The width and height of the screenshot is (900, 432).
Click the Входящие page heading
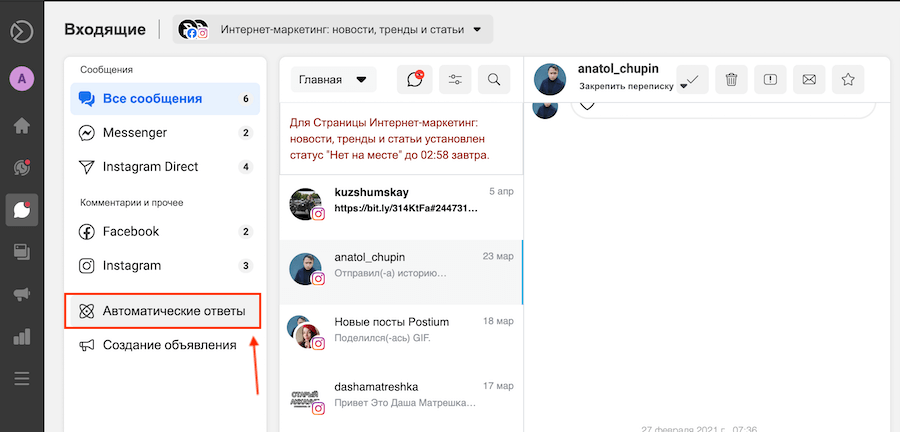[x=105, y=29]
